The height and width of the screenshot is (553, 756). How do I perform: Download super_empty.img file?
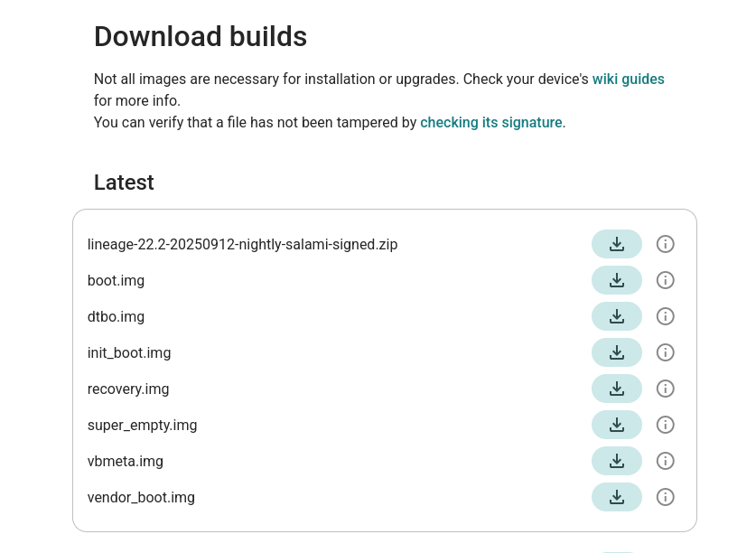tap(617, 425)
